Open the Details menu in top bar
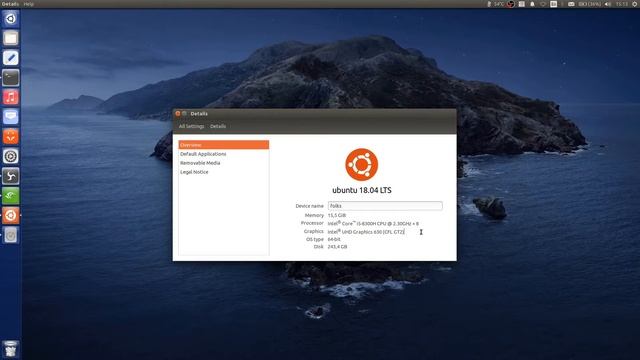 10,4
